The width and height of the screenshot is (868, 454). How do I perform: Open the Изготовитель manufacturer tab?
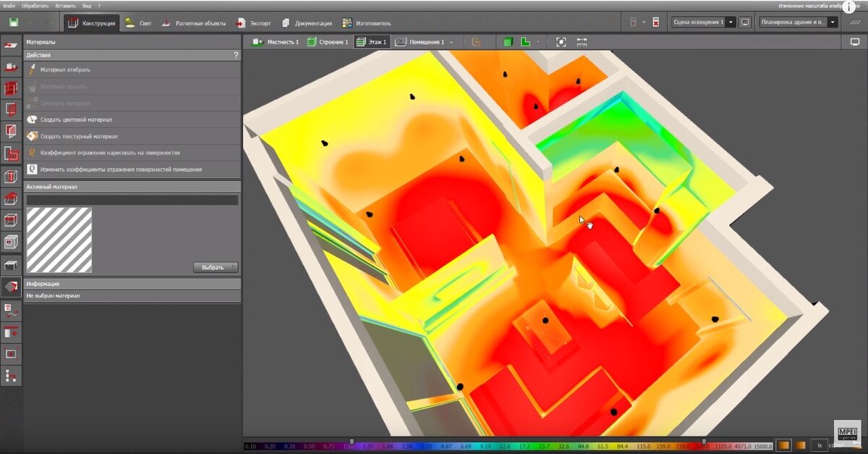367,23
